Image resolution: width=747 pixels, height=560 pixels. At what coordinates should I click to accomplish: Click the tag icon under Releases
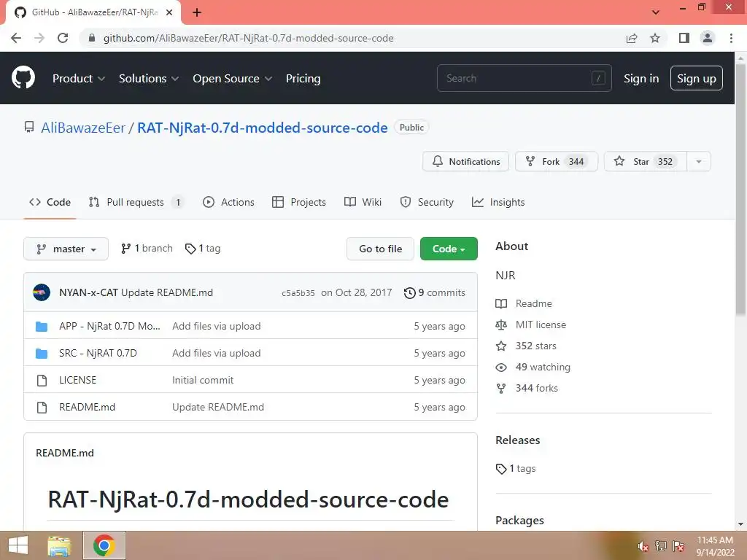click(x=501, y=469)
